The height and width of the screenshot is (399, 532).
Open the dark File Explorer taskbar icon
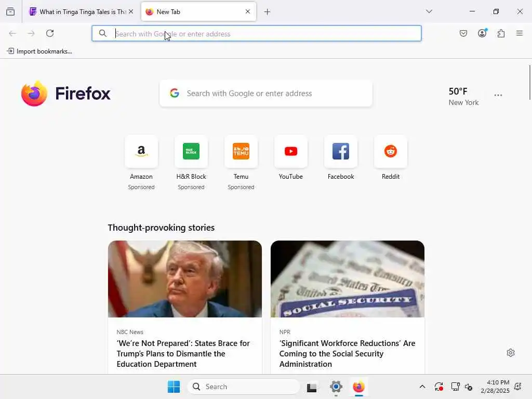coord(312,387)
